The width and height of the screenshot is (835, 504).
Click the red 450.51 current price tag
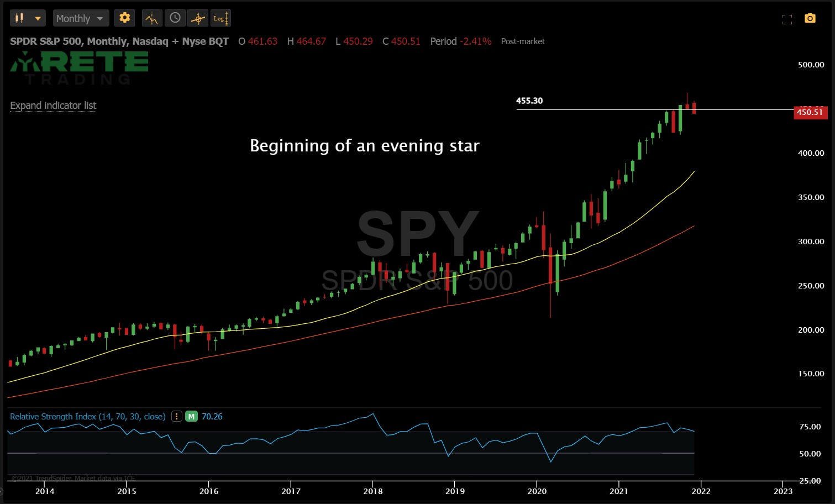(x=810, y=112)
